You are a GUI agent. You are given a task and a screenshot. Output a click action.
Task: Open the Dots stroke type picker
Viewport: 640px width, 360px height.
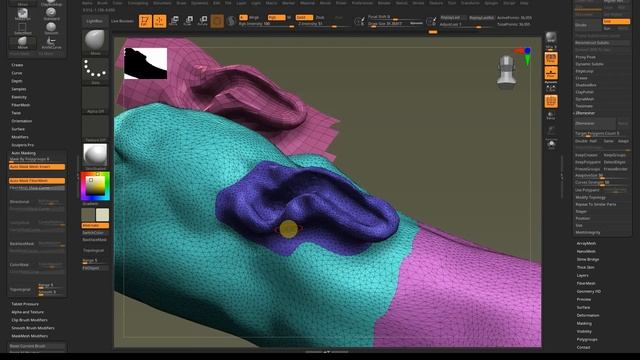pos(96,71)
